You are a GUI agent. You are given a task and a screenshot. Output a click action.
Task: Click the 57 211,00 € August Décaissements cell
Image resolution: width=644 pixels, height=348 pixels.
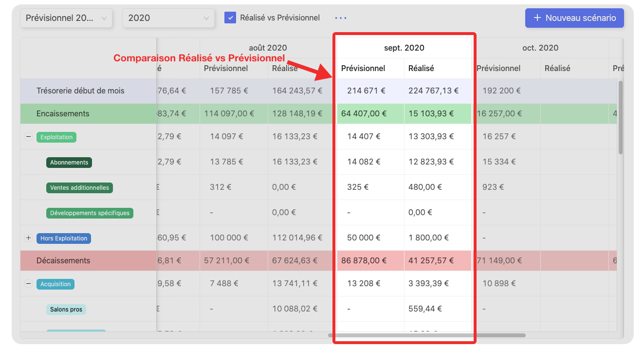point(234,260)
